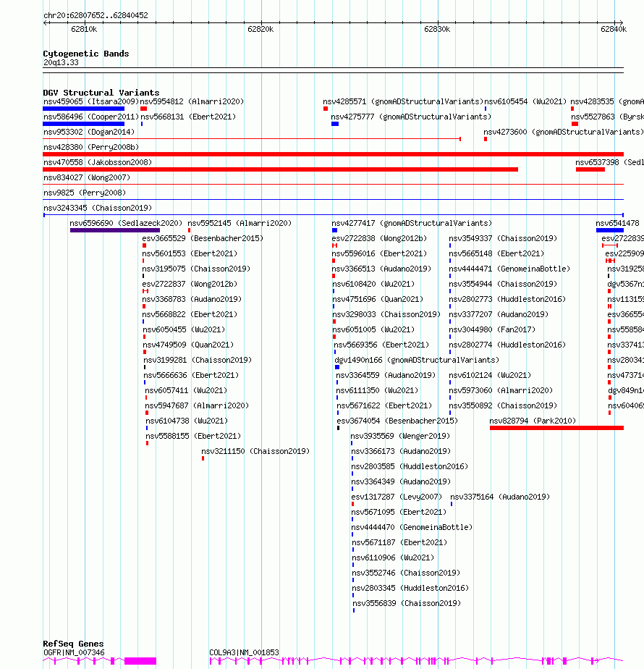Image resolution: width=644 pixels, height=669 pixels.
Task: Click esv3665529 (Besenbacher2015) label
Action: [203, 238]
